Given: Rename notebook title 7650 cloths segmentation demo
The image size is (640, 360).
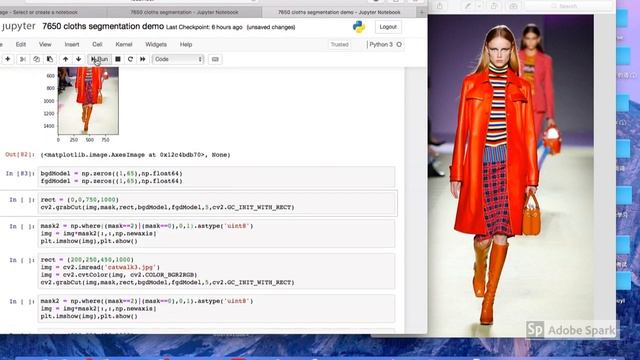Looking at the screenshot, I should 103,27.
